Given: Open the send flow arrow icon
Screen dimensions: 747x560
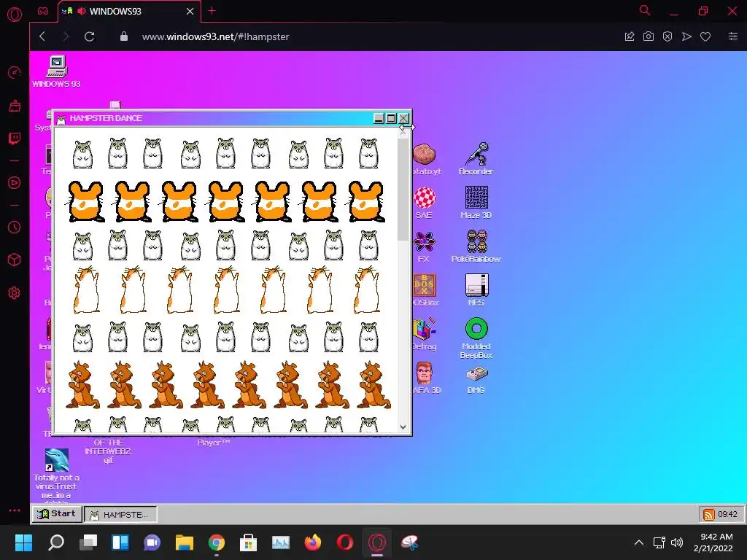Looking at the screenshot, I should pos(686,36).
